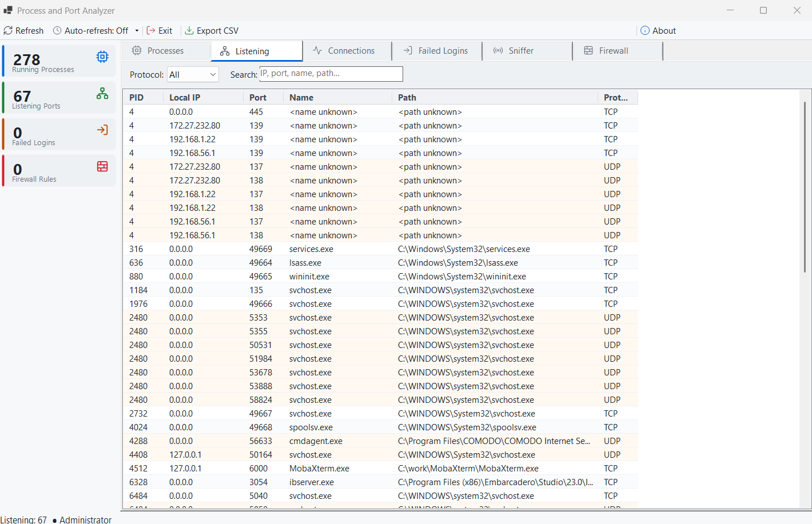Click port 58824 cell
Image resolution: width=812 pixels, height=524 pixels.
(261, 400)
